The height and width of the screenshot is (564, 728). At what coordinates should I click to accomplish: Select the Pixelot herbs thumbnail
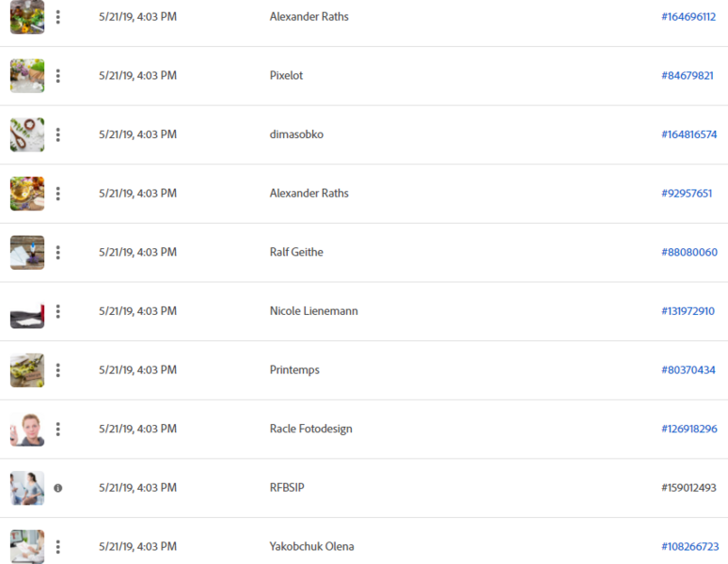27,75
